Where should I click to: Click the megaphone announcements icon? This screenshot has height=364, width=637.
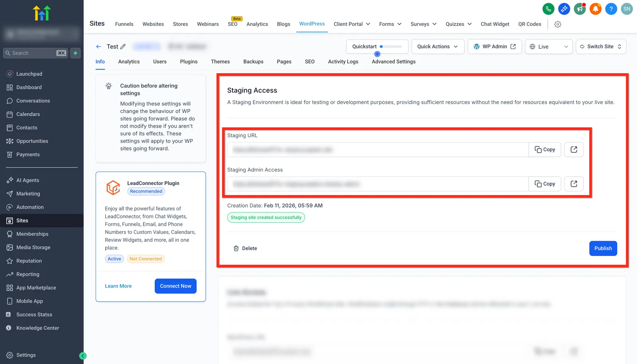point(580,9)
